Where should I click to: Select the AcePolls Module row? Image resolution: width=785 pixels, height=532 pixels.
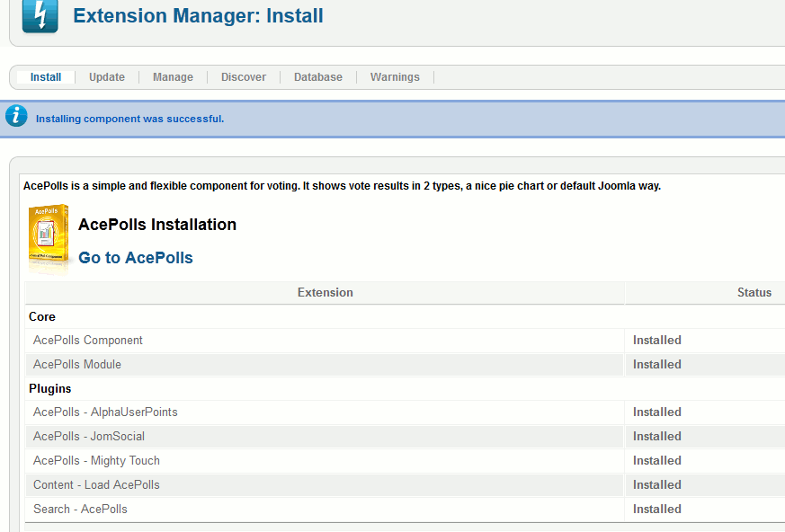coord(77,365)
